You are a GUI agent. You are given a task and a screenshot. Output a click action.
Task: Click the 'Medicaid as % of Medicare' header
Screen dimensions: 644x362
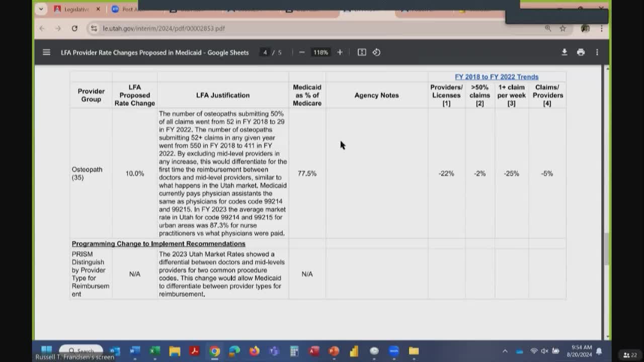click(307, 95)
